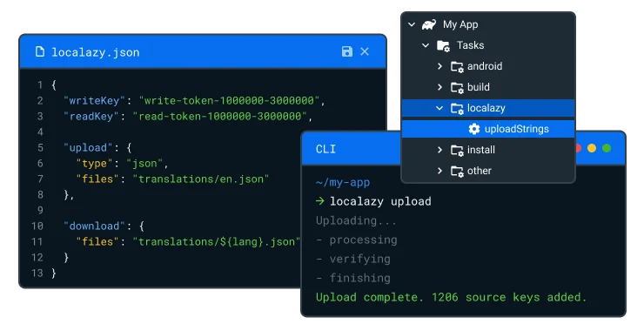Expand the android tasks chevron
Image resolution: width=644 pixels, height=331 pixels.
pyautogui.click(x=439, y=66)
